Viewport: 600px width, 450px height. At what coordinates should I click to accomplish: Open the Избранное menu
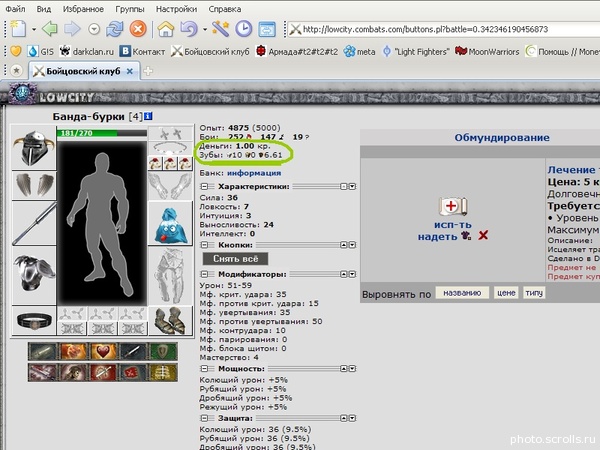[83, 9]
